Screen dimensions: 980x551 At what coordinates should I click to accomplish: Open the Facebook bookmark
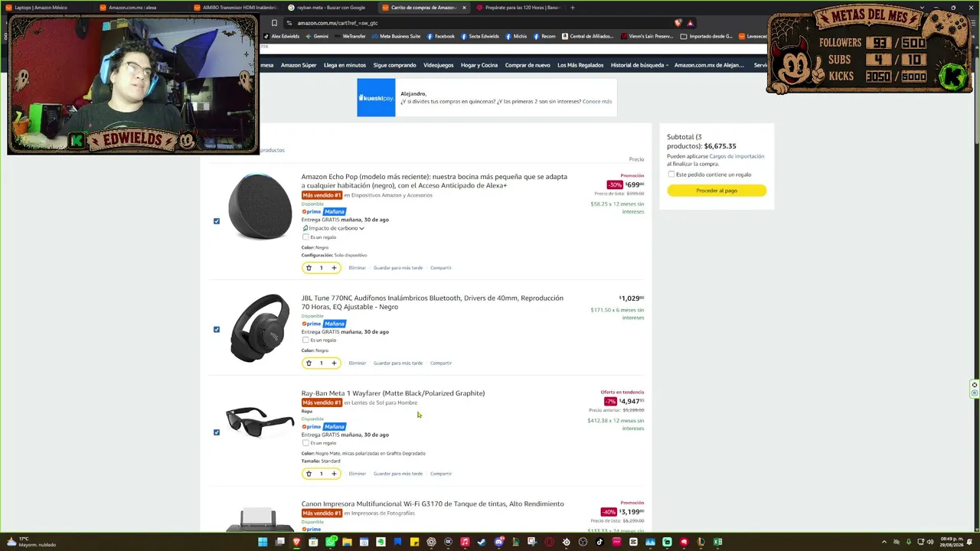[441, 36]
